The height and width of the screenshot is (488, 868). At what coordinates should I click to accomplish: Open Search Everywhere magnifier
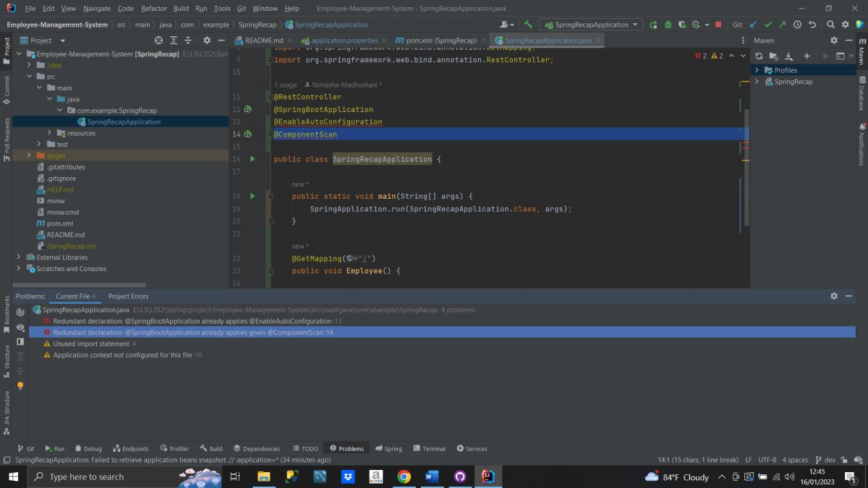click(x=831, y=25)
